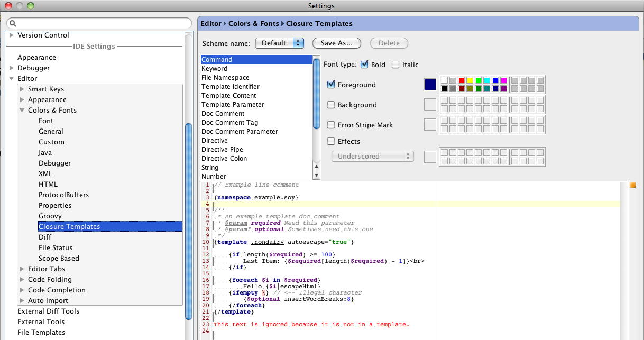The width and height of the screenshot is (644, 340).
Task: Pick the bright green palette swatch
Action: (479, 80)
